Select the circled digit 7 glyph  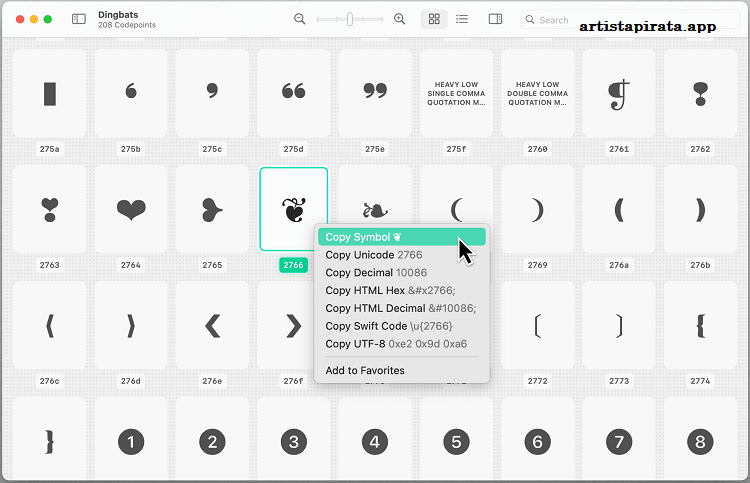[619, 439]
